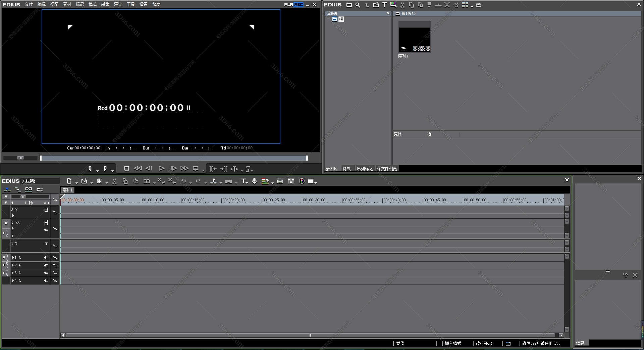Viewport: 644px width, 350px height.
Task: Select the razor cut icon in timeline toolbar
Action: [213, 181]
